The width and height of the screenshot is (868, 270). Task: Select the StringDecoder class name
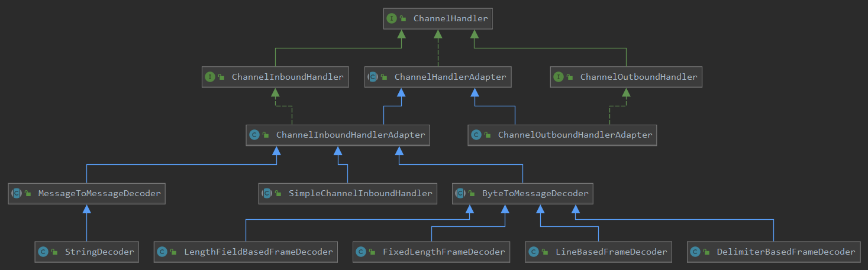click(99, 252)
